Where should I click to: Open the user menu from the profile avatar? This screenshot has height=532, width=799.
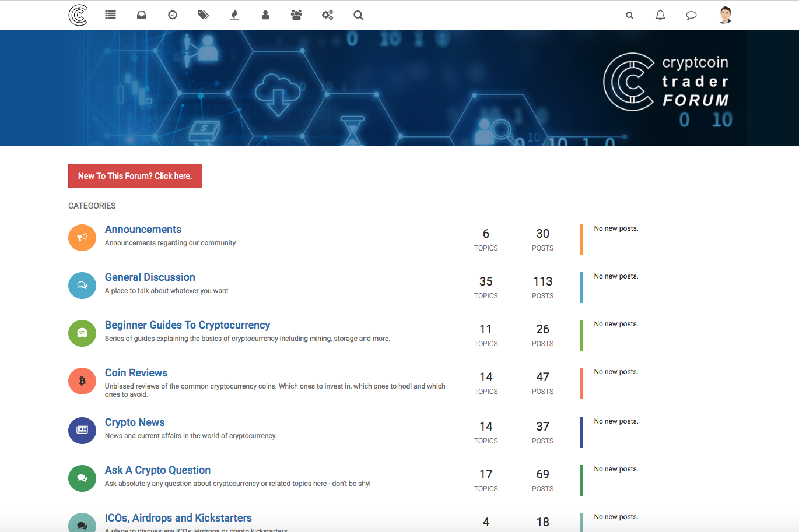pyautogui.click(x=725, y=15)
